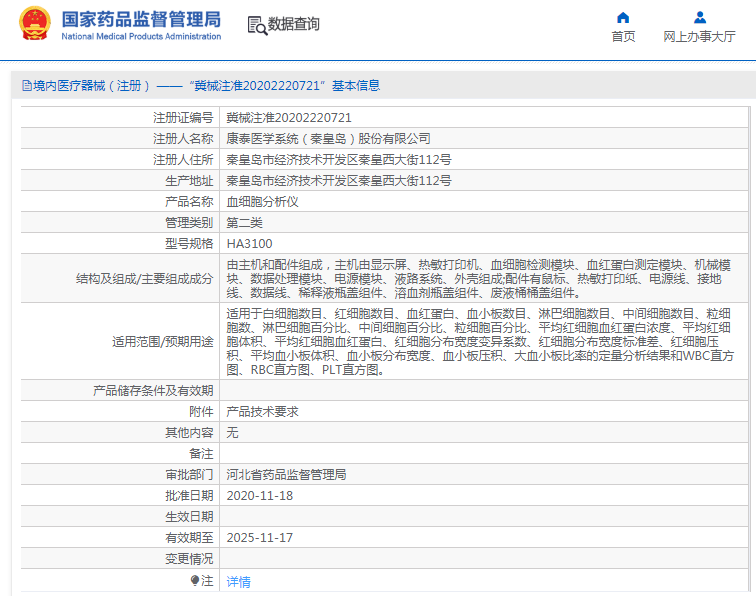The height and width of the screenshot is (596, 756).
Task: Click the 注册人住所 address value
Action: [x=338, y=159]
